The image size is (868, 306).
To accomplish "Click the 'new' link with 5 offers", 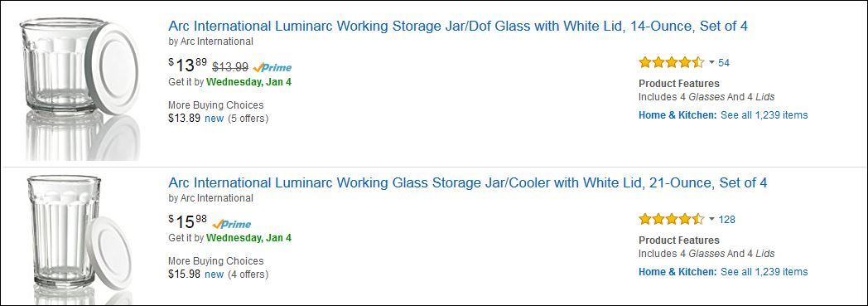I will coord(215,118).
